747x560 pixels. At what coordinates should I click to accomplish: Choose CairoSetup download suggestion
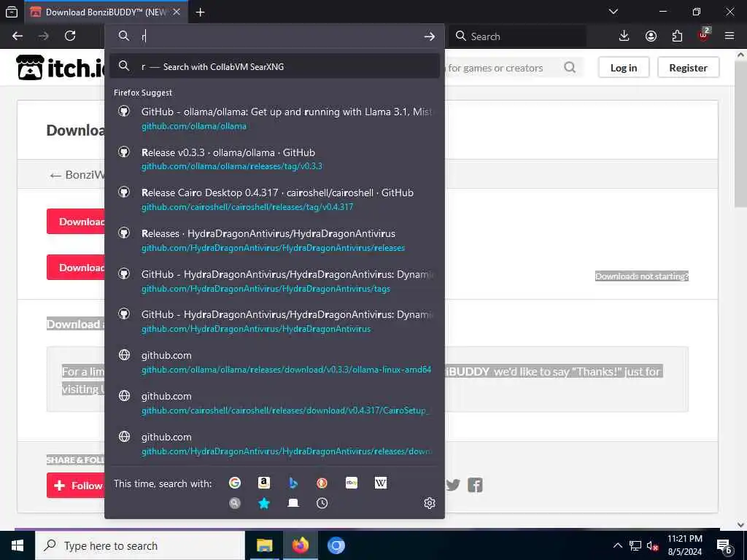[274, 402]
